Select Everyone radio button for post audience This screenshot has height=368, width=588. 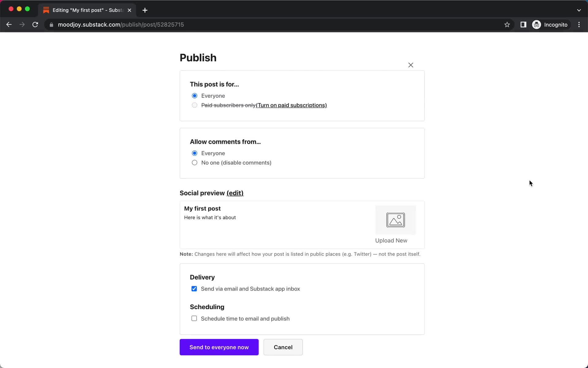pyautogui.click(x=194, y=95)
